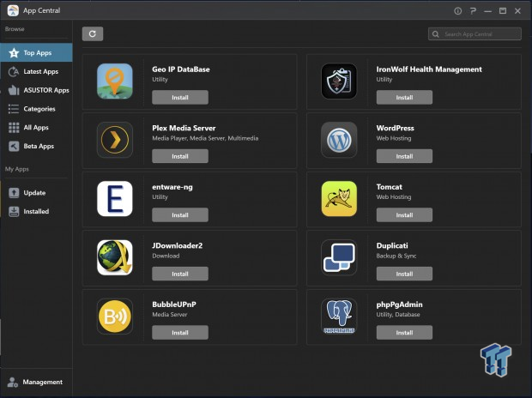Install Duplicati backup app

click(x=404, y=274)
